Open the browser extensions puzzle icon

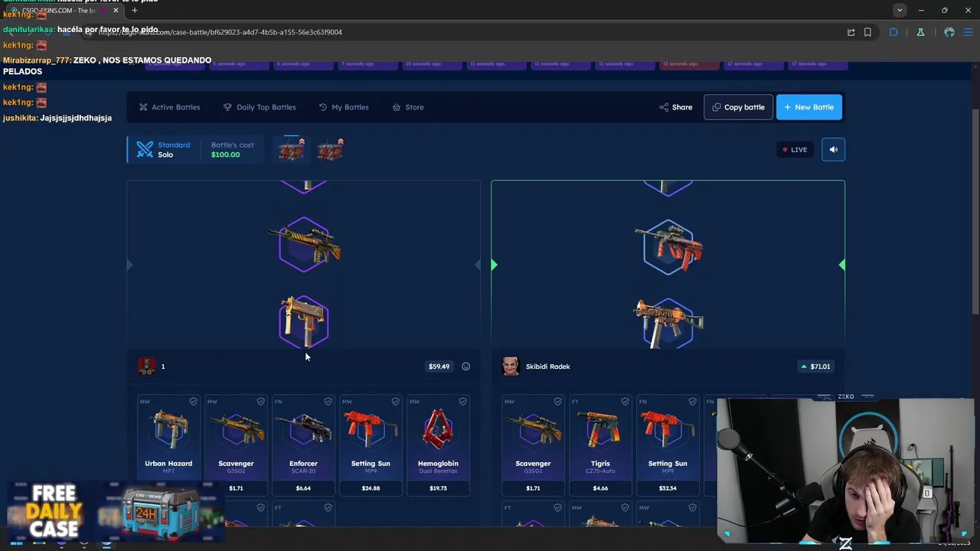click(x=893, y=32)
